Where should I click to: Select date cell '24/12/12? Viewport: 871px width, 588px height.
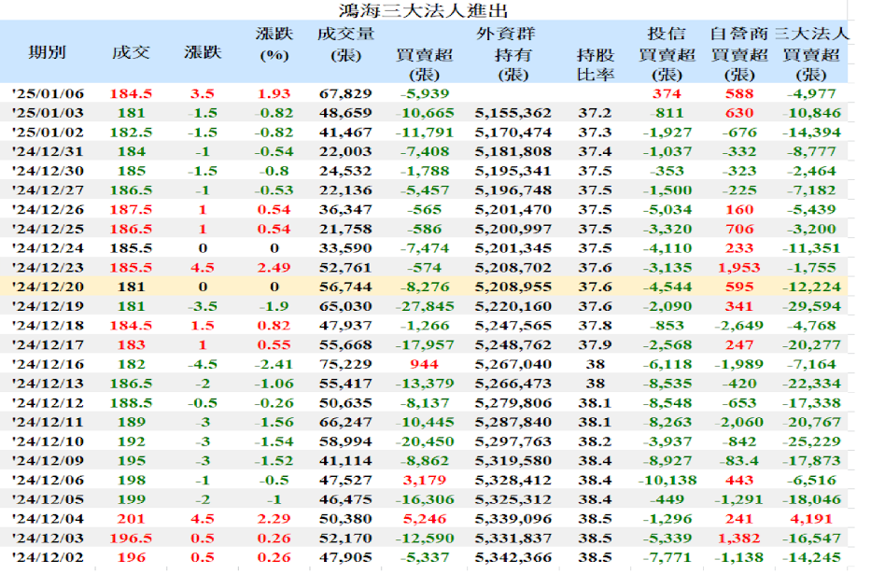tap(48, 403)
